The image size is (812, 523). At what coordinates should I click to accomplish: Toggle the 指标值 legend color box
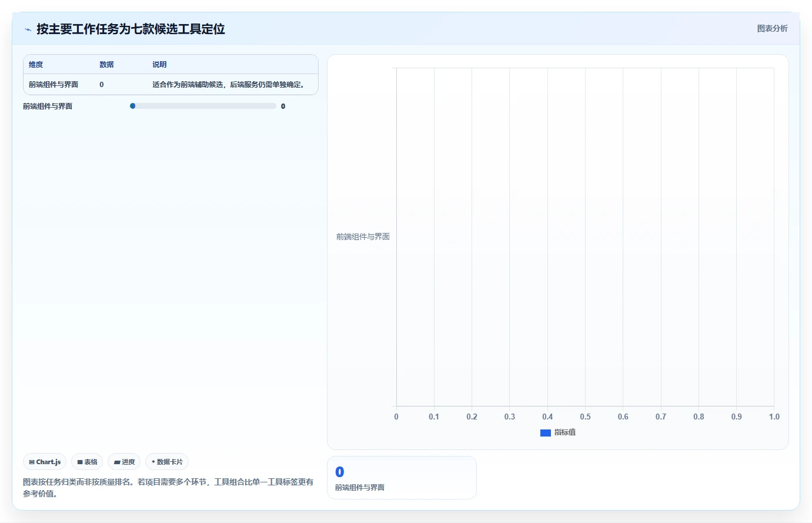click(x=545, y=432)
